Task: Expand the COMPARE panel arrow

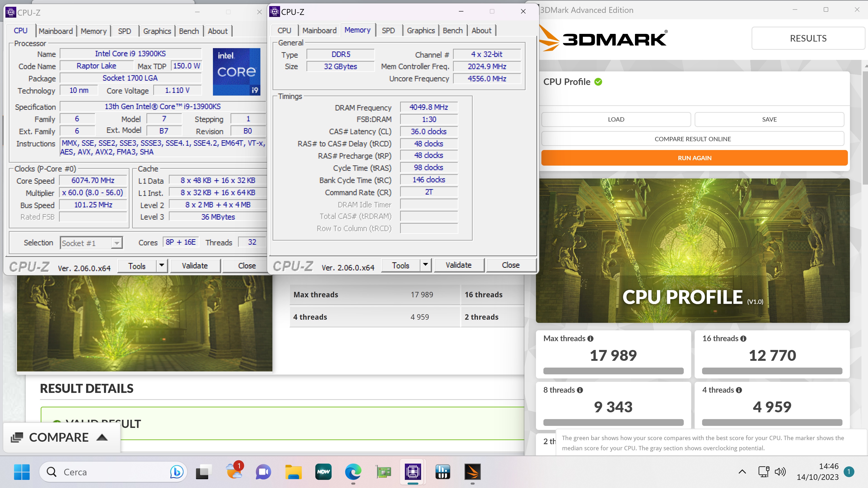Action: tap(102, 437)
